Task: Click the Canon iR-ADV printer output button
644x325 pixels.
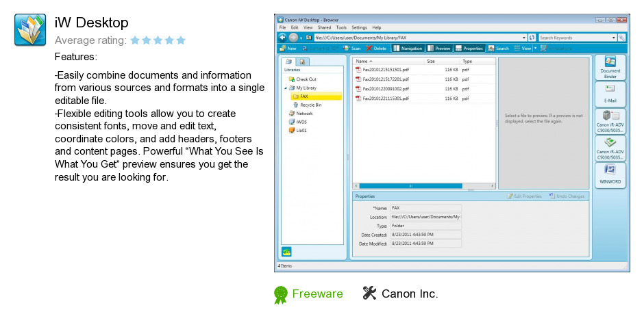Action: [x=610, y=121]
